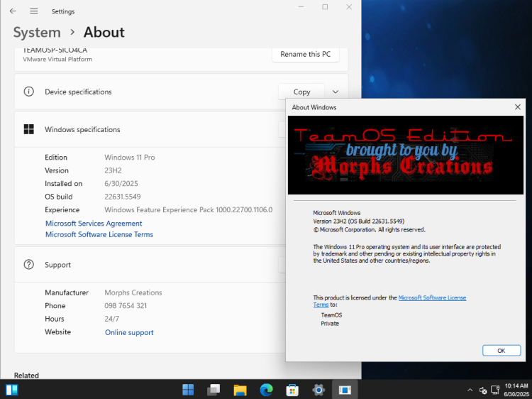This screenshot has width=532, height=399.
Task: Collapse the Device specifications chevron
Action: (x=336, y=92)
